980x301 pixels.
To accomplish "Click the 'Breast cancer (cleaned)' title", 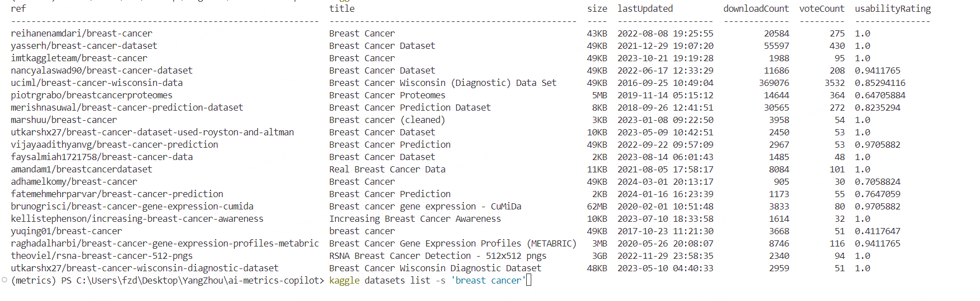I will click(387, 120).
